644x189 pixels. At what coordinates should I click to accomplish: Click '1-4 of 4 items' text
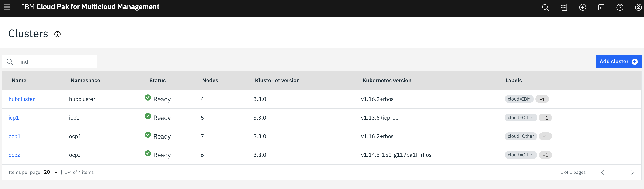(79, 172)
